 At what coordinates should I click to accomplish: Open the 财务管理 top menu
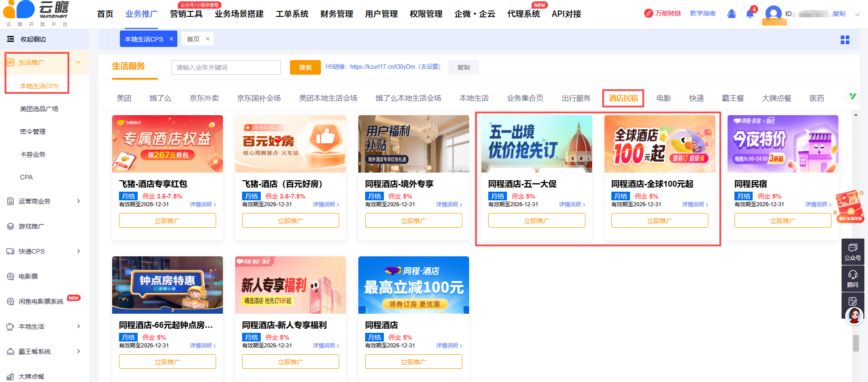pos(336,14)
